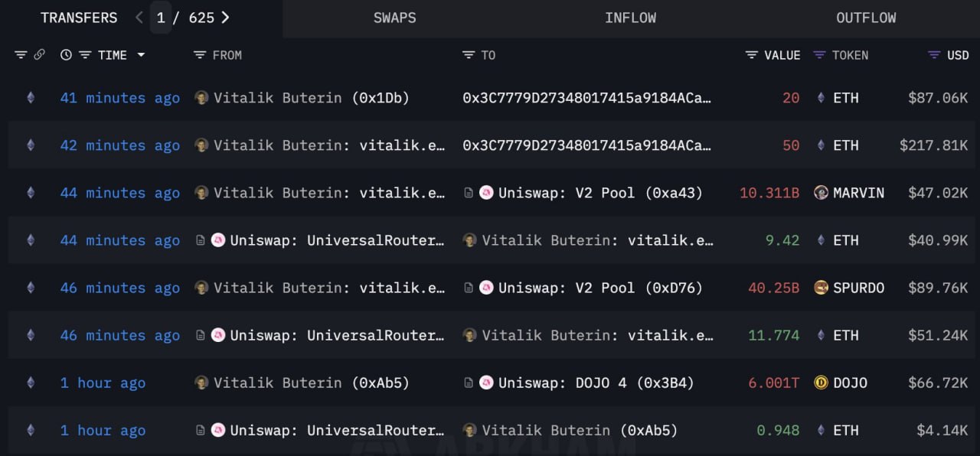
Task: Switch to the INFLOW tab
Action: 630,18
